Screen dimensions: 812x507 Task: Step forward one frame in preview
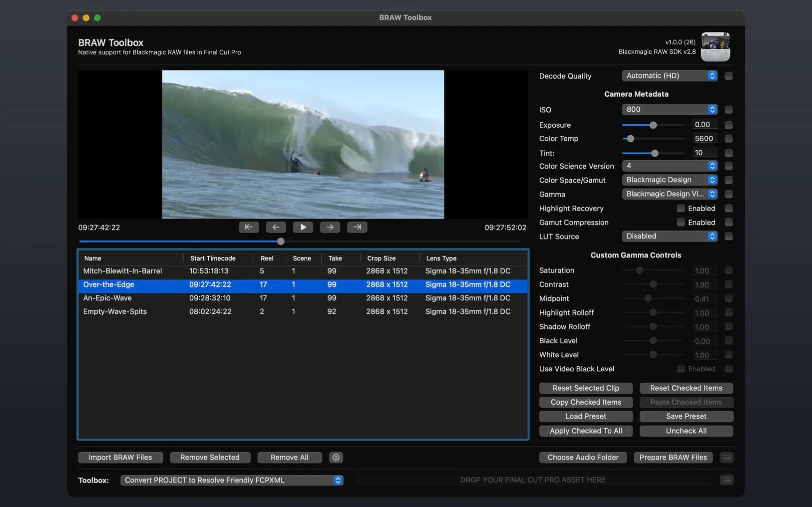click(x=330, y=227)
